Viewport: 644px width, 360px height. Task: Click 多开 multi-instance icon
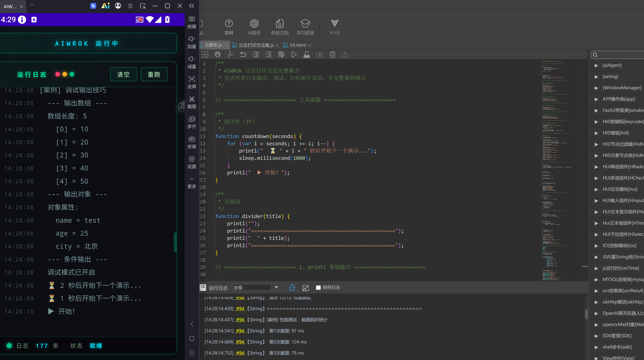pyautogui.click(x=192, y=123)
